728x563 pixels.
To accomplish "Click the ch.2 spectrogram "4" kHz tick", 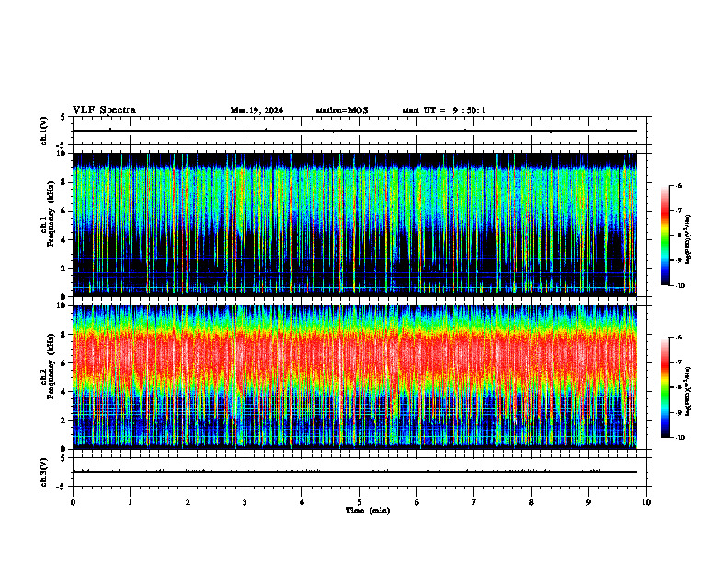I will (x=63, y=393).
